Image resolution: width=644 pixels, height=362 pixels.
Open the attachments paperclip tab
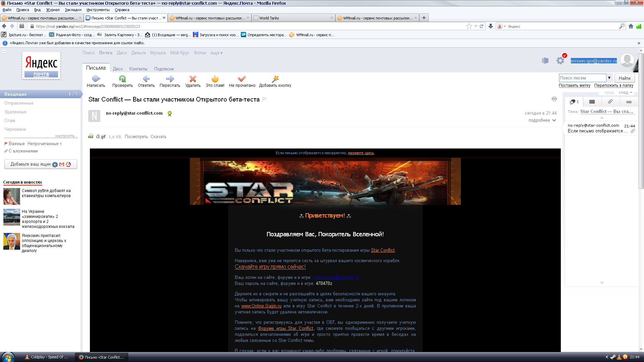pos(610,102)
